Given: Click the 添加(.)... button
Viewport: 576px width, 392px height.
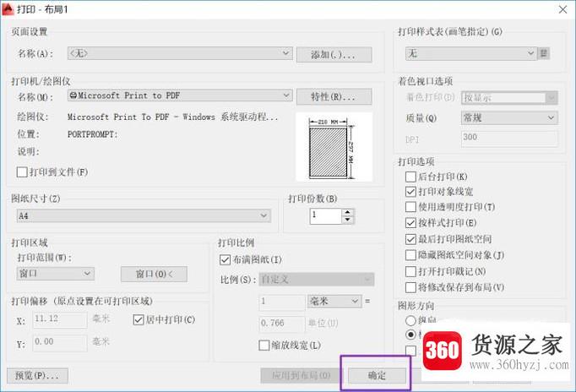Looking at the screenshot, I should 334,55.
